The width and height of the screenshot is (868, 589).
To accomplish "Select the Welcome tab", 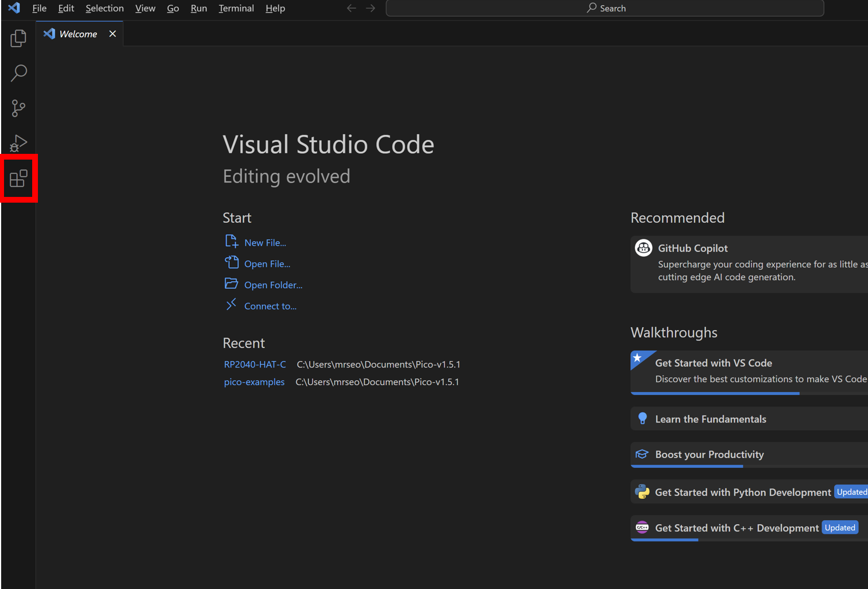I will (79, 34).
